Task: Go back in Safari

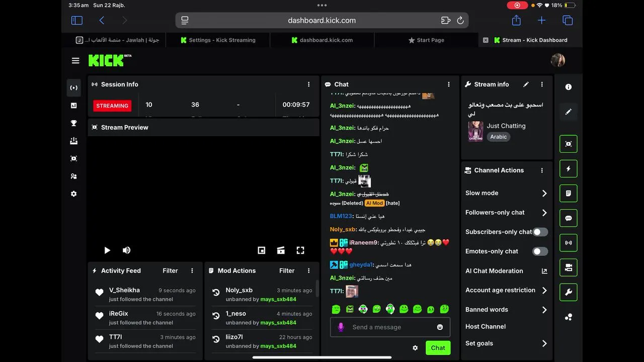Action: pyautogui.click(x=102, y=21)
